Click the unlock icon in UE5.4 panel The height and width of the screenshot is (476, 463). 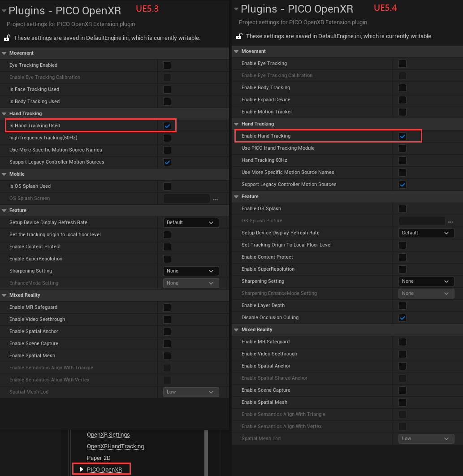[x=239, y=36]
